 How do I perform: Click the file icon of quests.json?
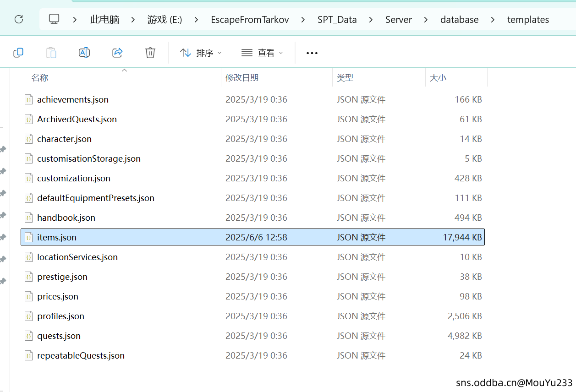pyautogui.click(x=28, y=336)
